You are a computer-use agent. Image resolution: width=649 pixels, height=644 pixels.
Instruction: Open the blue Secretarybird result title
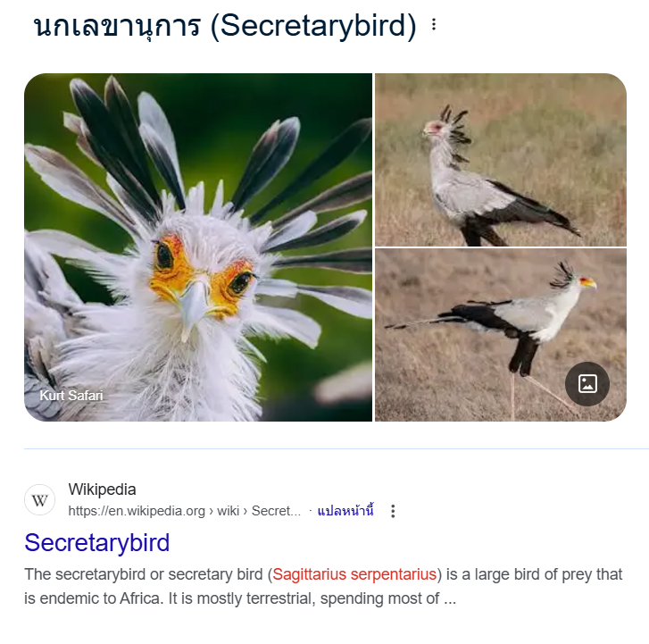(96, 542)
